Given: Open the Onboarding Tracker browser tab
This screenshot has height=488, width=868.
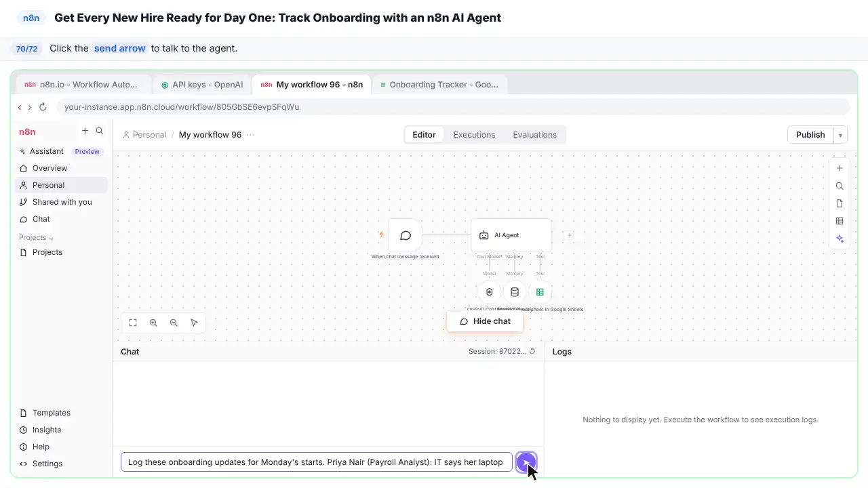Looking at the screenshot, I should (x=439, y=85).
